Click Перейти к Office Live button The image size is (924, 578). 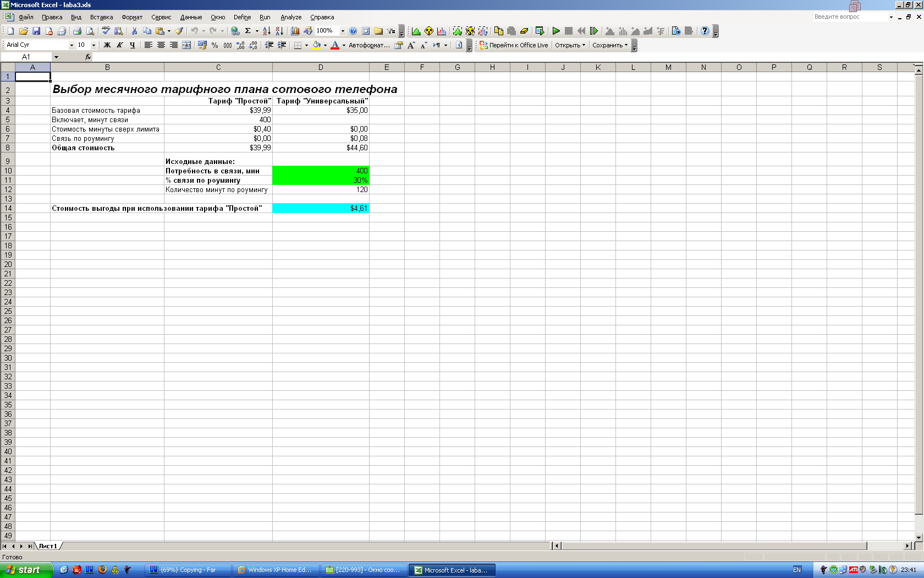(x=514, y=46)
